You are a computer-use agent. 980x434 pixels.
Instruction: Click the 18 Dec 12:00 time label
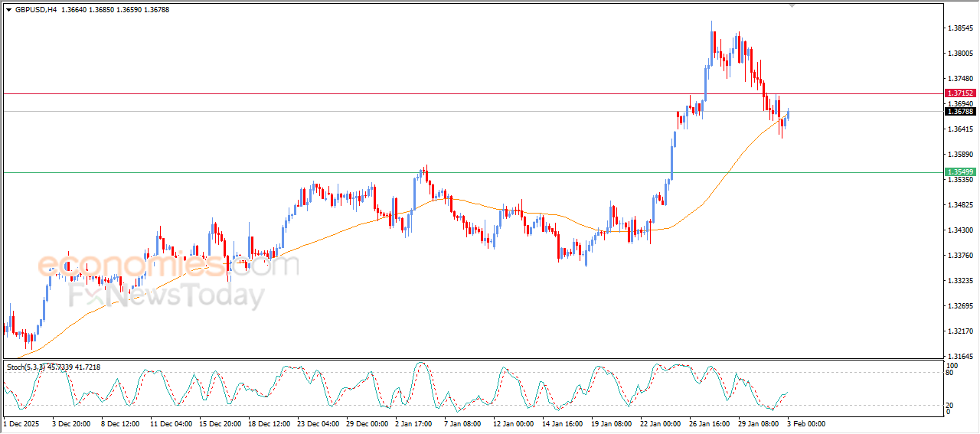point(269,423)
